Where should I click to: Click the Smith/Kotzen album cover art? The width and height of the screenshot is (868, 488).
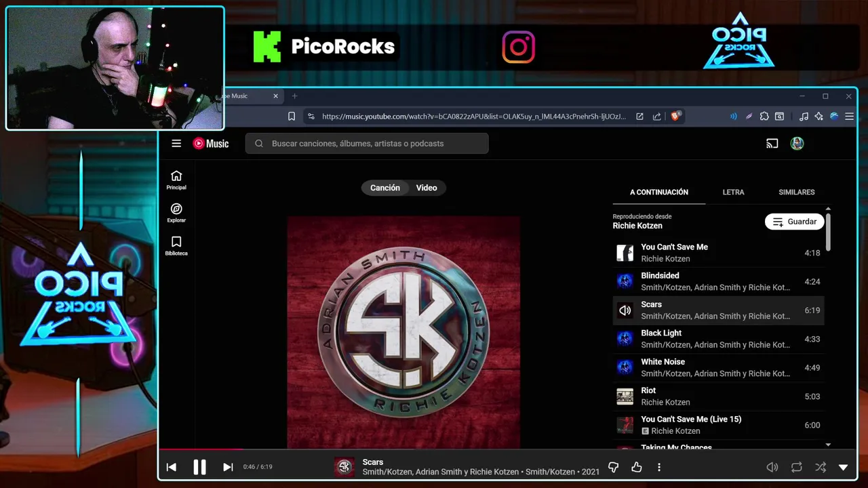(x=403, y=332)
